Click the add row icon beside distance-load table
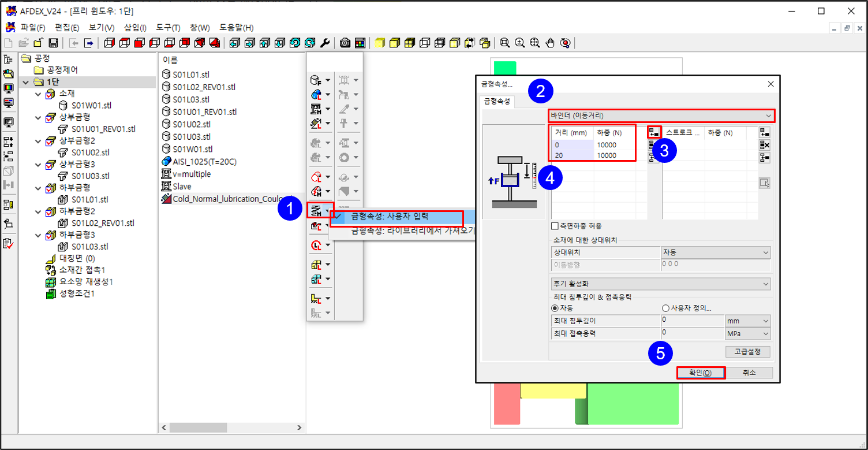Viewport: 868px width, 450px height. (x=653, y=132)
